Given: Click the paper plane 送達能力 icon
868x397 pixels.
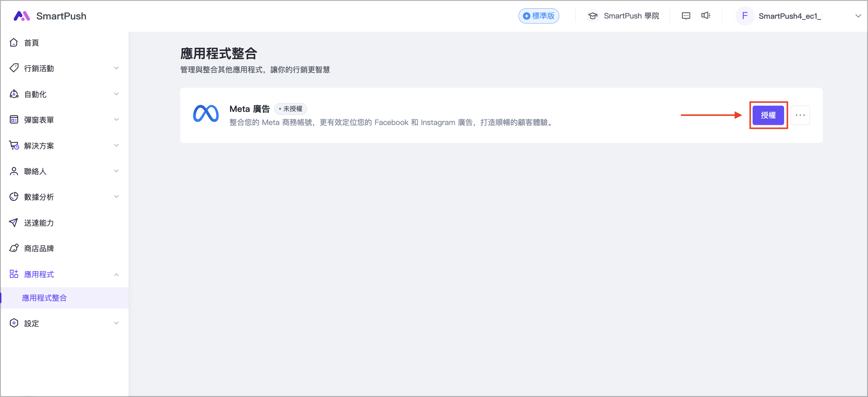Looking at the screenshot, I should pyautogui.click(x=14, y=223).
